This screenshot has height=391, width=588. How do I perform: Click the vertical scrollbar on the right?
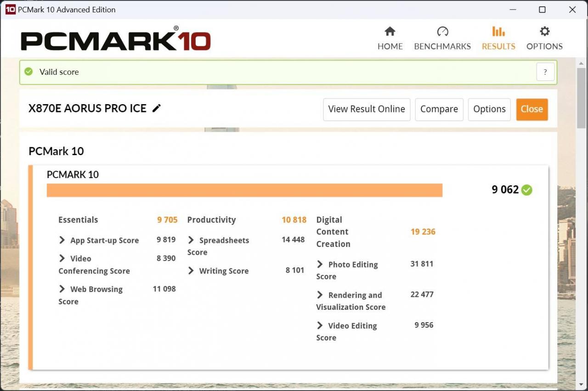(581, 96)
